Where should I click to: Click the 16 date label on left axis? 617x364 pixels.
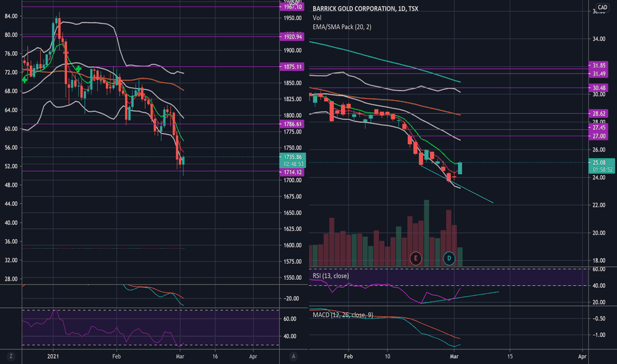215,356
